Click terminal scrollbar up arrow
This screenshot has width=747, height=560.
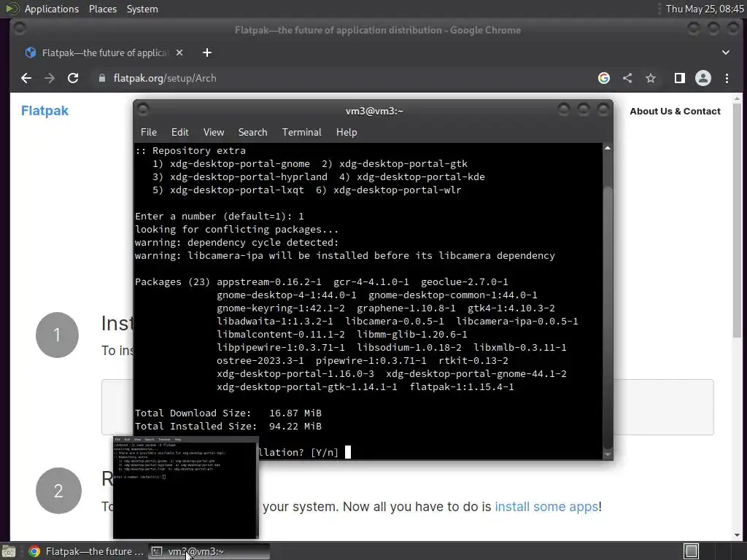608,149
